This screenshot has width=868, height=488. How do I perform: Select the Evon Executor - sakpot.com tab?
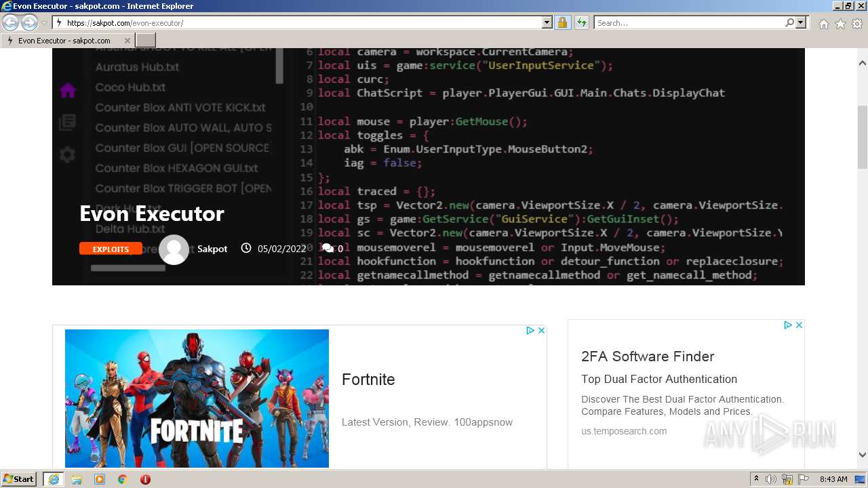(x=68, y=41)
